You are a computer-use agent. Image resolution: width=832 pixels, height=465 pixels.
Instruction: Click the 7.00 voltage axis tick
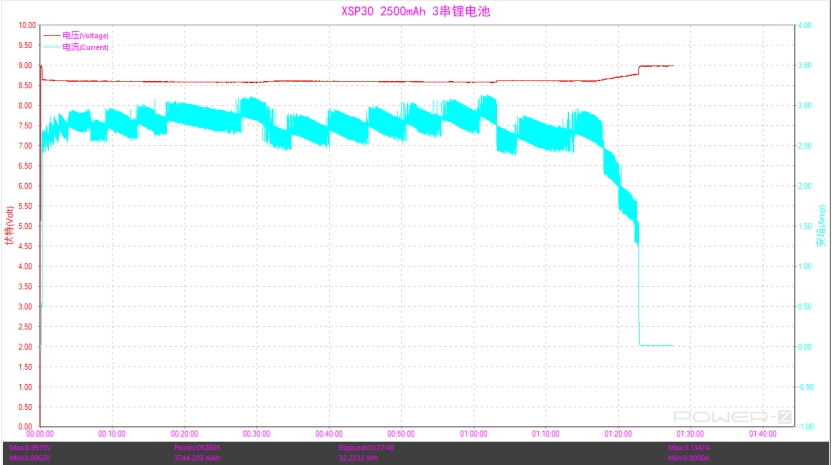25,146
